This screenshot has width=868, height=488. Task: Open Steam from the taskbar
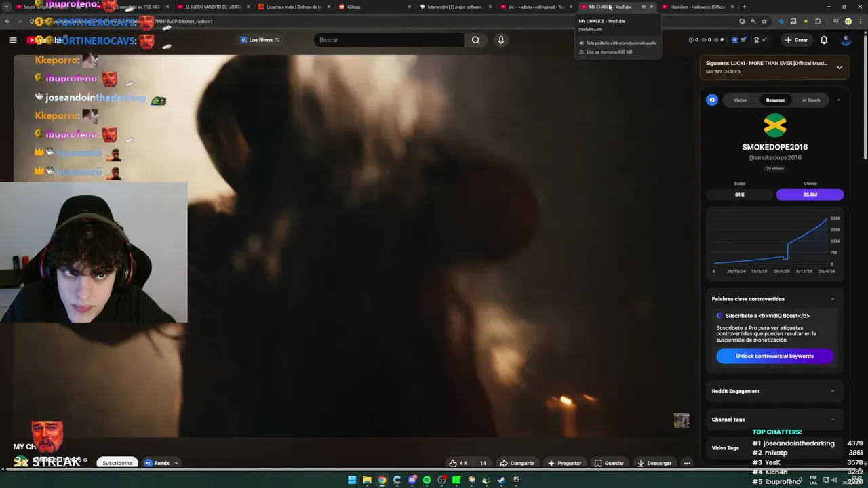tap(501, 480)
